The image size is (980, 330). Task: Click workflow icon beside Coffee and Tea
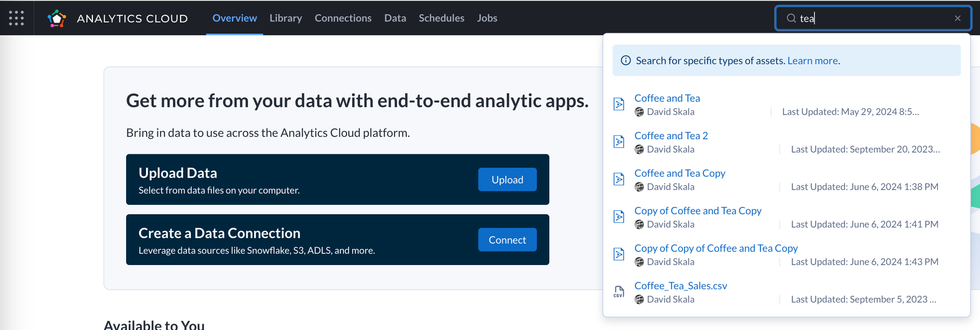(619, 104)
